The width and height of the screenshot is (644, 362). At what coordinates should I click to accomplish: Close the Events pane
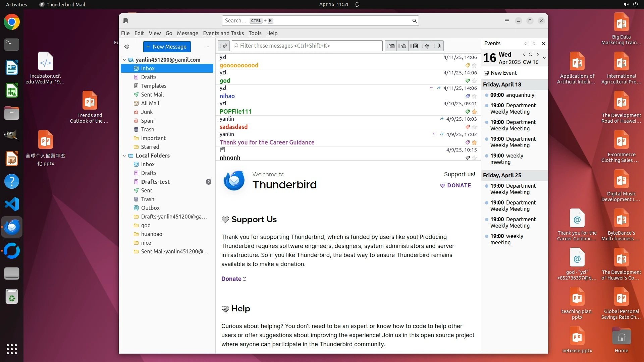pos(544,44)
